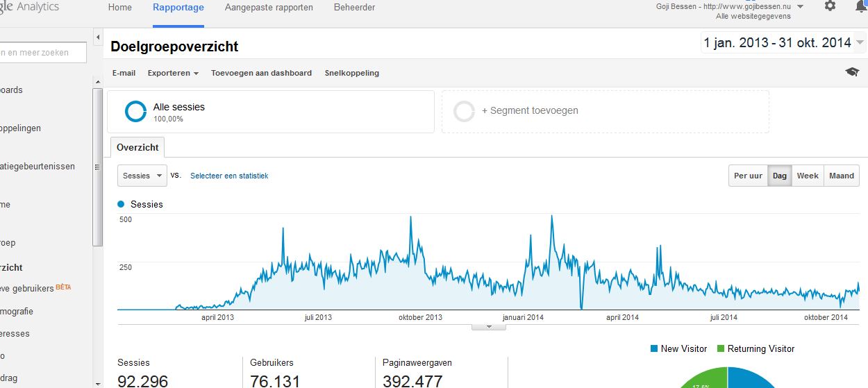The image size is (868, 388).
Task: Expand the Exporteren menu
Action: [173, 73]
